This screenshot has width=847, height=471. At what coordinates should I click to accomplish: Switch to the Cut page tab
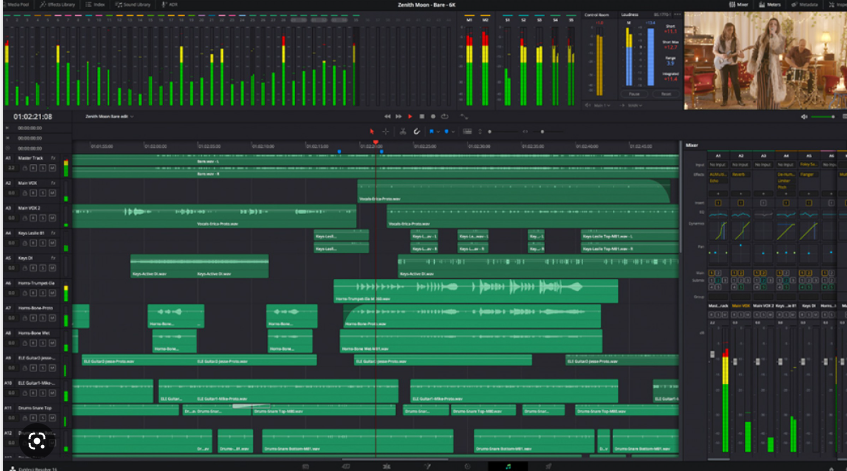[346, 466]
